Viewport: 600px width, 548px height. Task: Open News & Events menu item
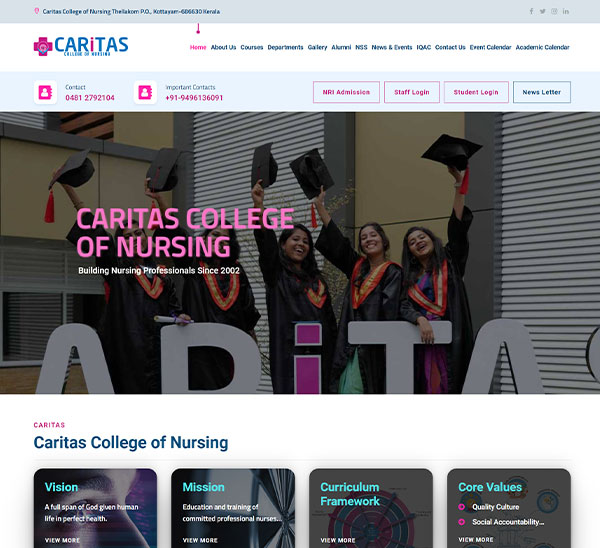click(x=392, y=47)
